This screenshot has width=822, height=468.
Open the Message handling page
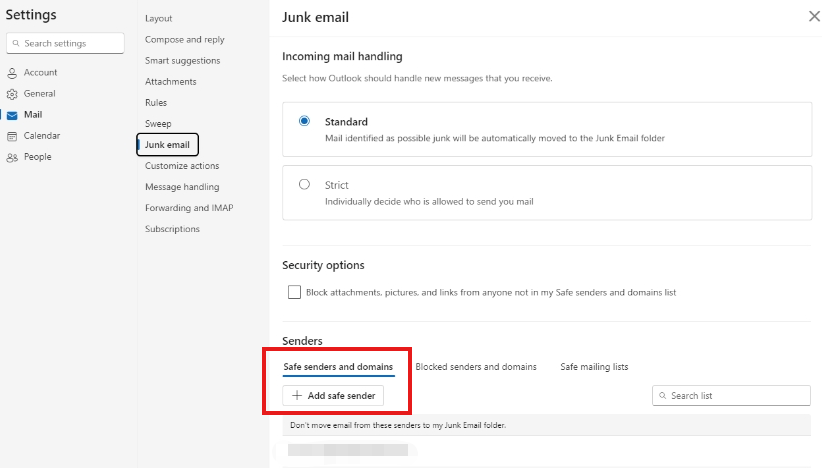pyautogui.click(x=182, y=187)
